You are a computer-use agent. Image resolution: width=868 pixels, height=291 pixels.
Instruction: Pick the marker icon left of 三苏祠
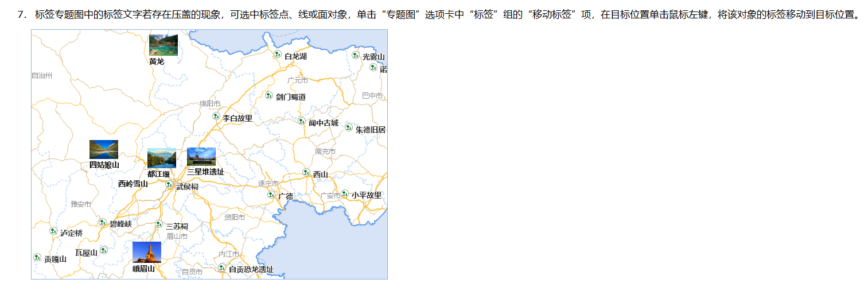159,224
